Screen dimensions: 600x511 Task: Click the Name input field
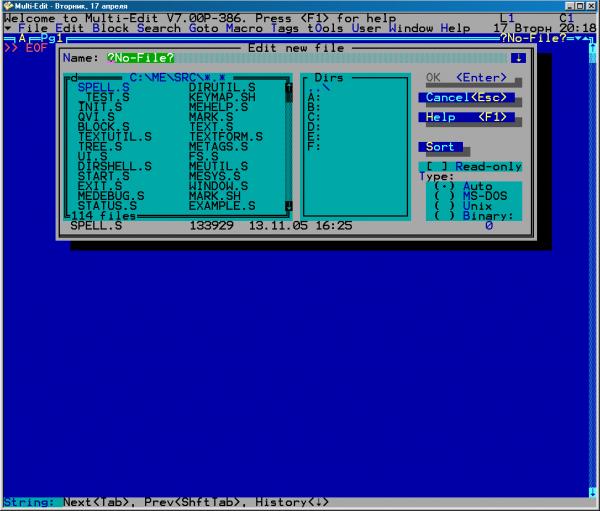pyautogui.click(x=306, y=58)
